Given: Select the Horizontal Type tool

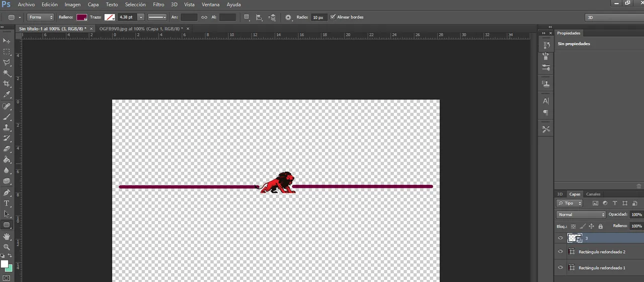Looking at the screenshot, I should pyautogui.click(x=7, y=203).
